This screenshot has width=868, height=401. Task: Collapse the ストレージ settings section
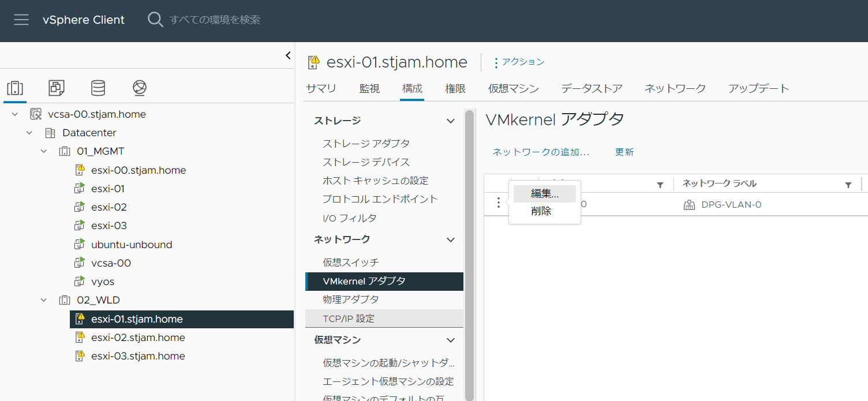pyautogui.click(x=451, y=121)
